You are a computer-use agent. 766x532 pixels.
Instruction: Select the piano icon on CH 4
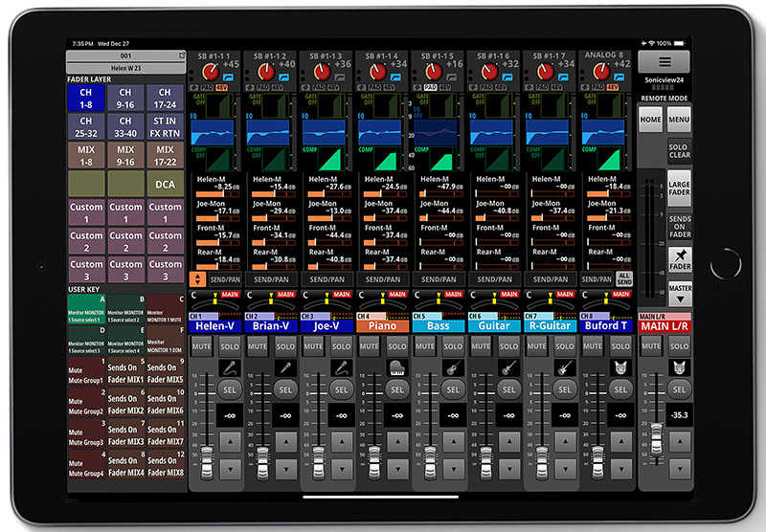(x=396, y=366)
